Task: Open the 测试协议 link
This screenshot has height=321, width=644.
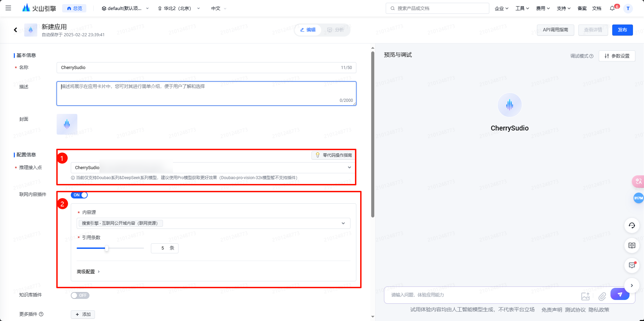Action: [x=575, y=310]
